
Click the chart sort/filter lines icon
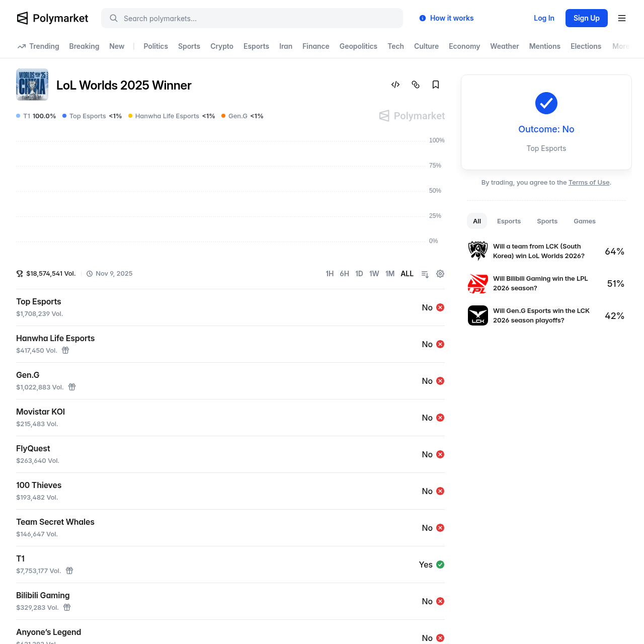[425, 274]
